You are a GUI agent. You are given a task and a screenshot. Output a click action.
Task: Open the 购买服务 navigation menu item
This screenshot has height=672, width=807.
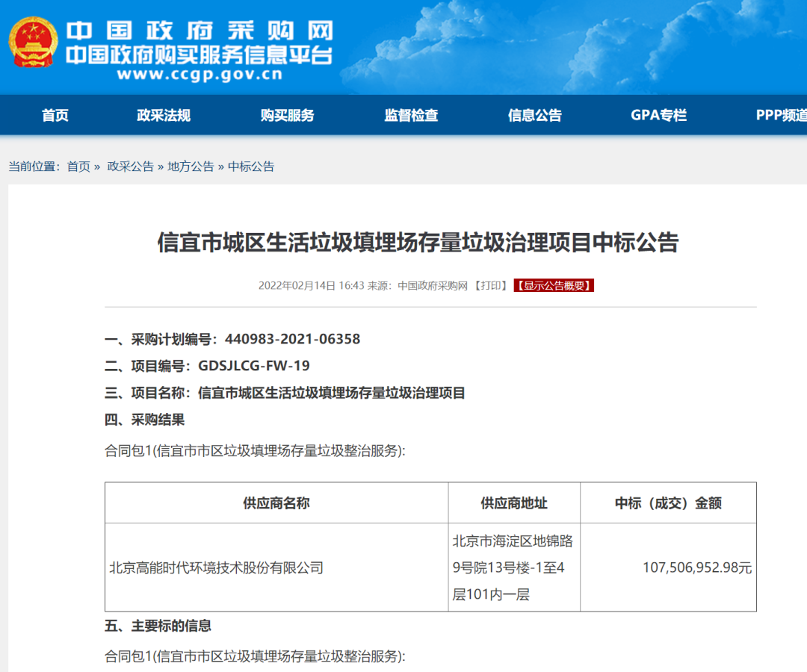point(287,115)
